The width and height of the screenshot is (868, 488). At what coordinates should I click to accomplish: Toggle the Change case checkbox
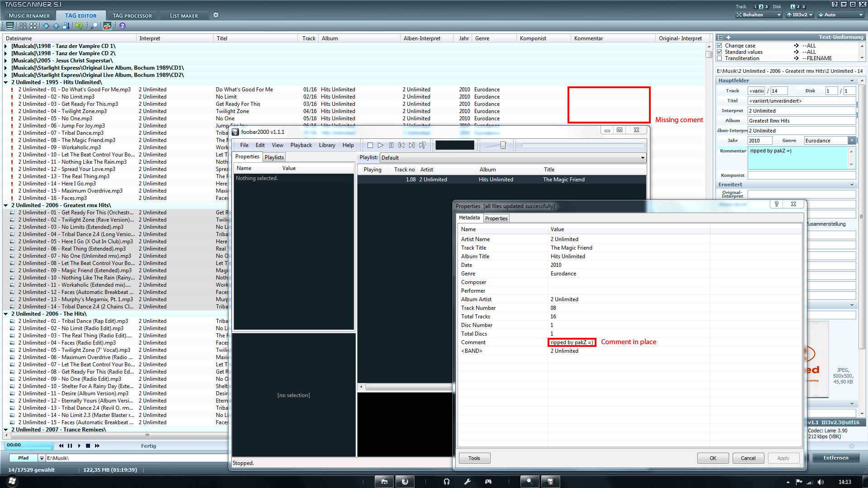point(720,46)
